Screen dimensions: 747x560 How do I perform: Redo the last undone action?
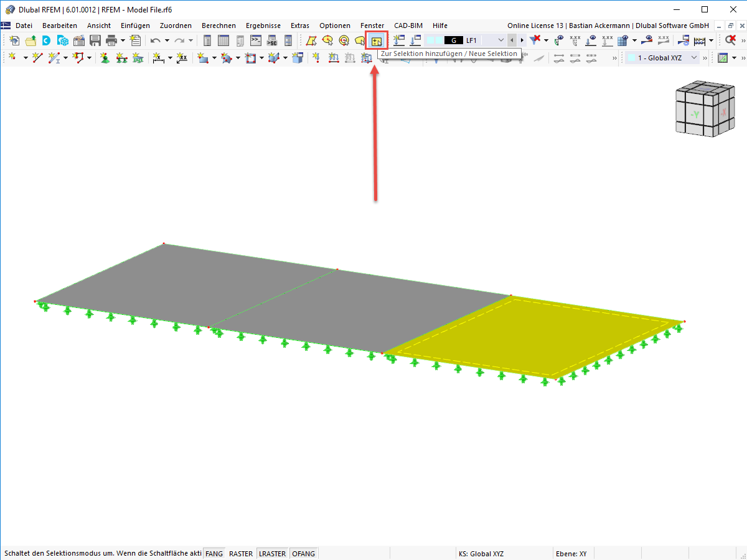coord(179,40)
